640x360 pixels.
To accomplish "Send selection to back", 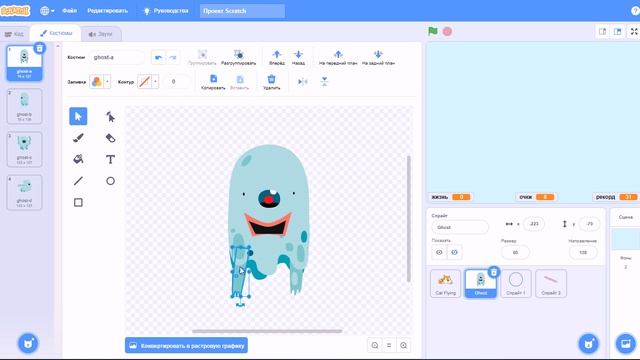I will tap(378, 54).
